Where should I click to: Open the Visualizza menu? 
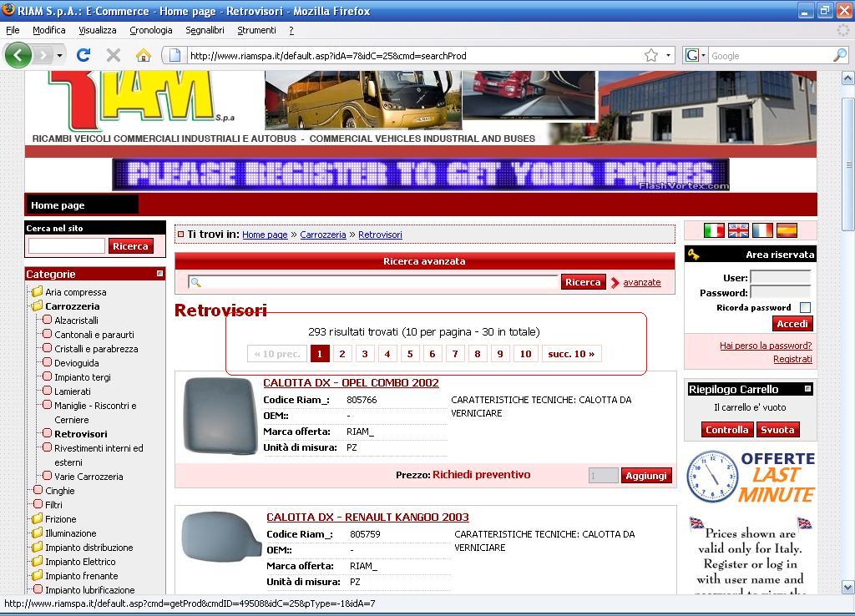98,30
